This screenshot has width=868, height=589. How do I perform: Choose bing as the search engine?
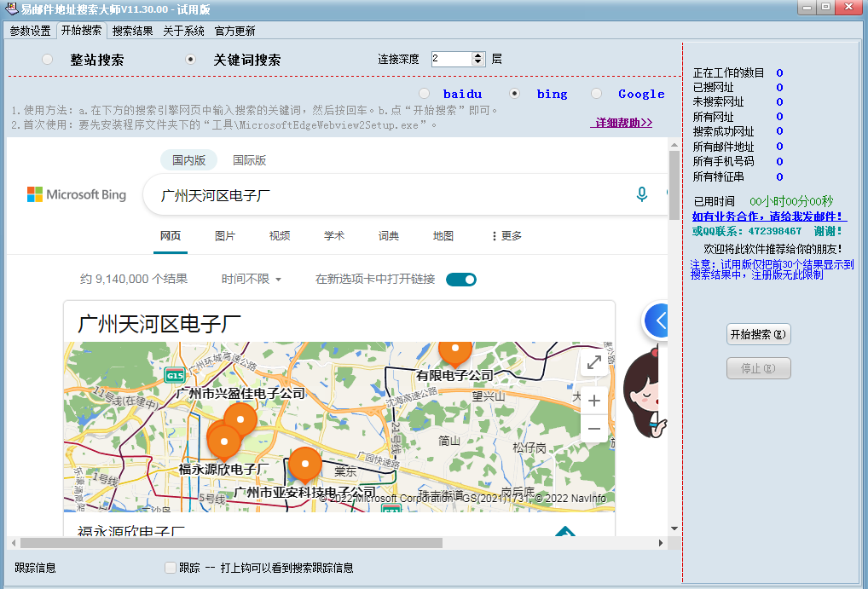coord(514,94)
